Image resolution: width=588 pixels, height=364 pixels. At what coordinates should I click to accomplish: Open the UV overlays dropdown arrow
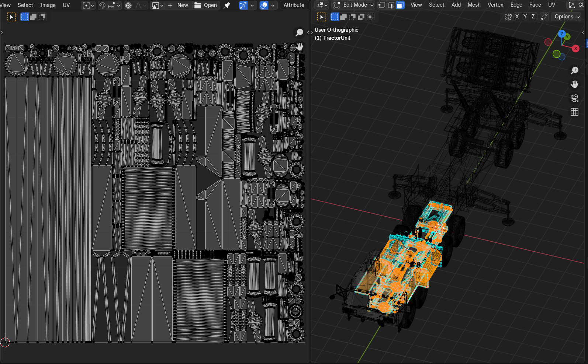[273, 5]
